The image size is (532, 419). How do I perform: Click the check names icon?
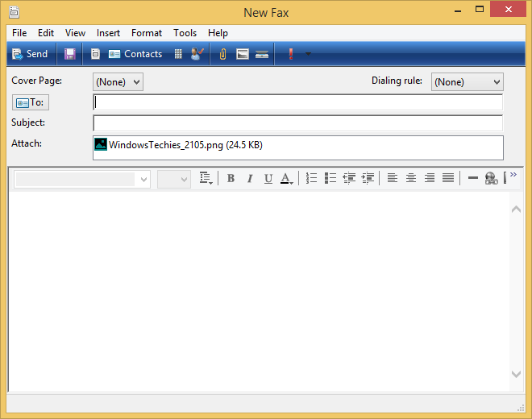pos(197,54)
